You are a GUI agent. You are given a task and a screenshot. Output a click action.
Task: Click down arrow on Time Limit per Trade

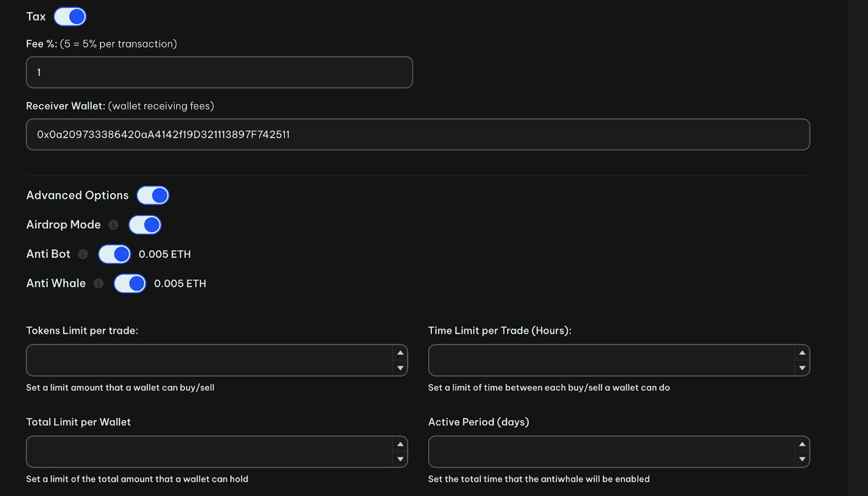[802, 368]
